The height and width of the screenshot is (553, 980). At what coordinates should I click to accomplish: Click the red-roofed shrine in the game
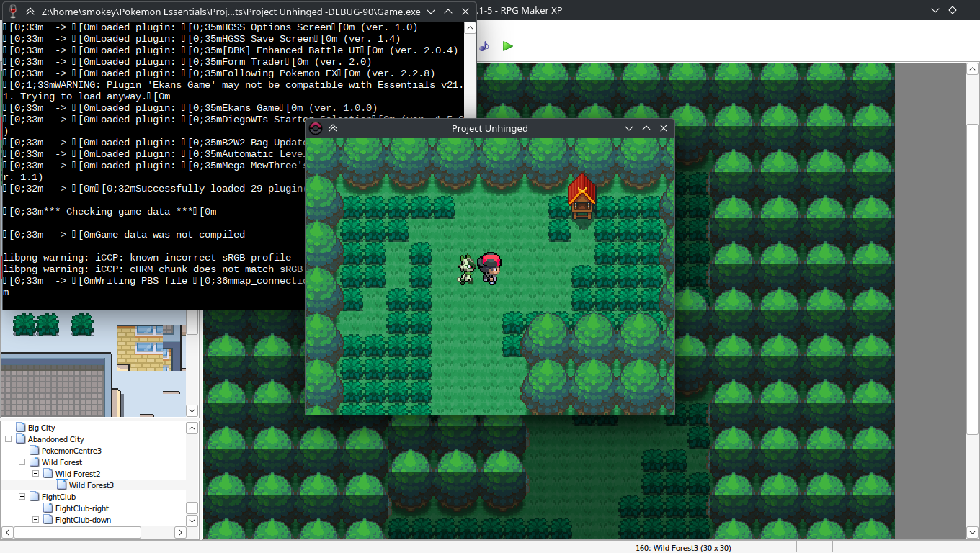582,196
